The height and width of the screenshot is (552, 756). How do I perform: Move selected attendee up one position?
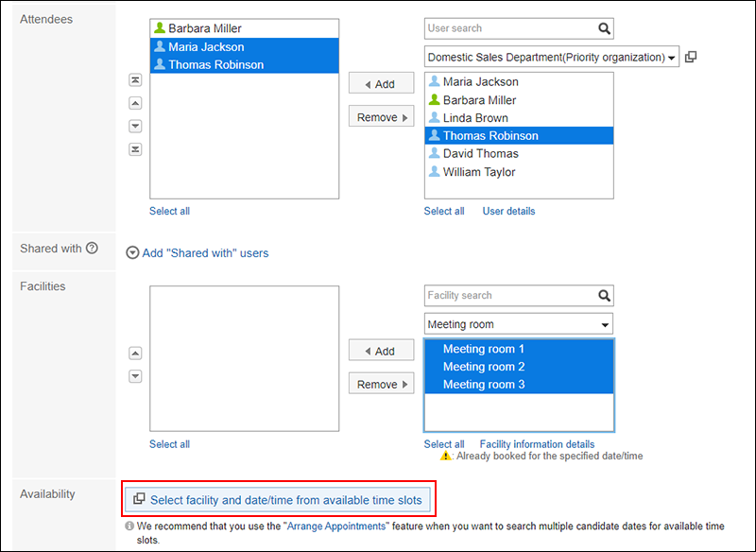pyautogui.click(x=135, y=103)
